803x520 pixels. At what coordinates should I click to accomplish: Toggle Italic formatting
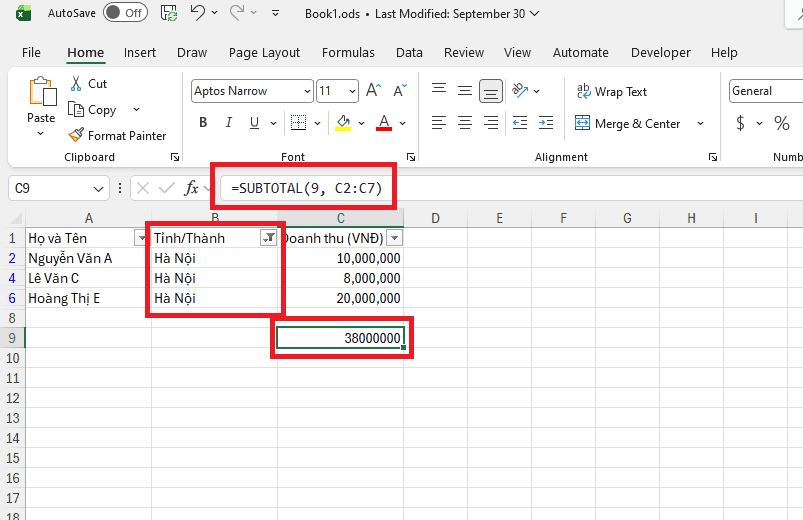[228, 122]
